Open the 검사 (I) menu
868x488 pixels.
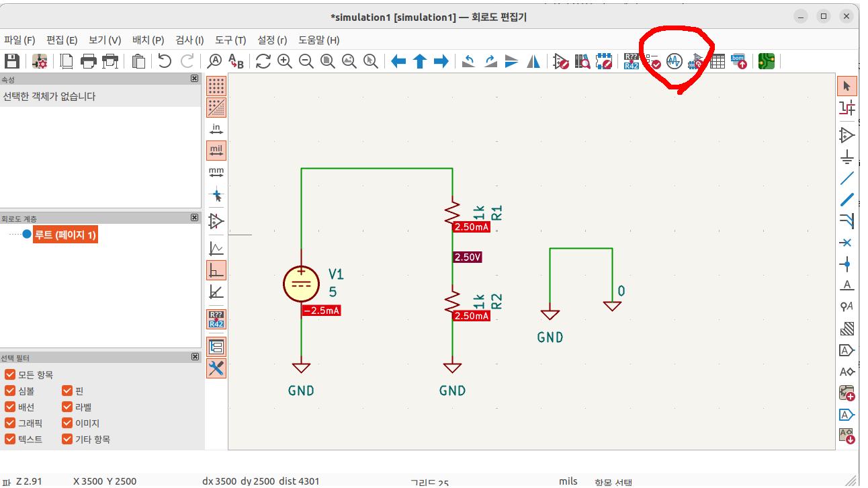[x=189, y=40]
